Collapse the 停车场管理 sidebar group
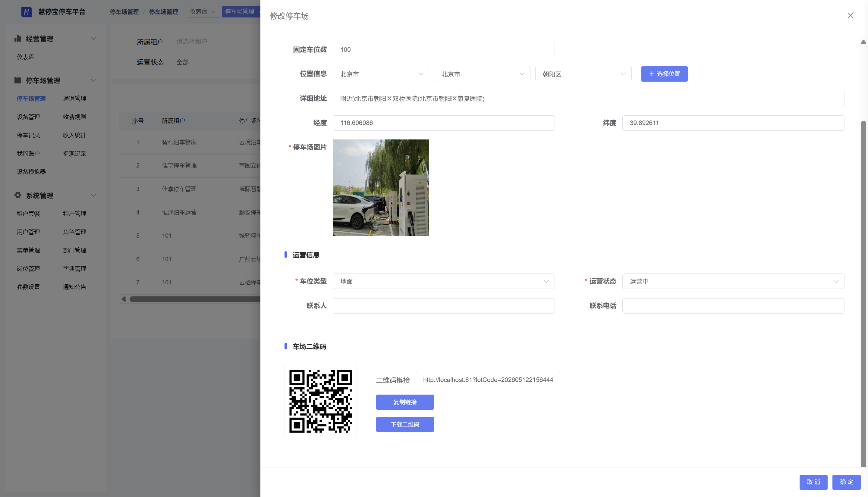 93,80
